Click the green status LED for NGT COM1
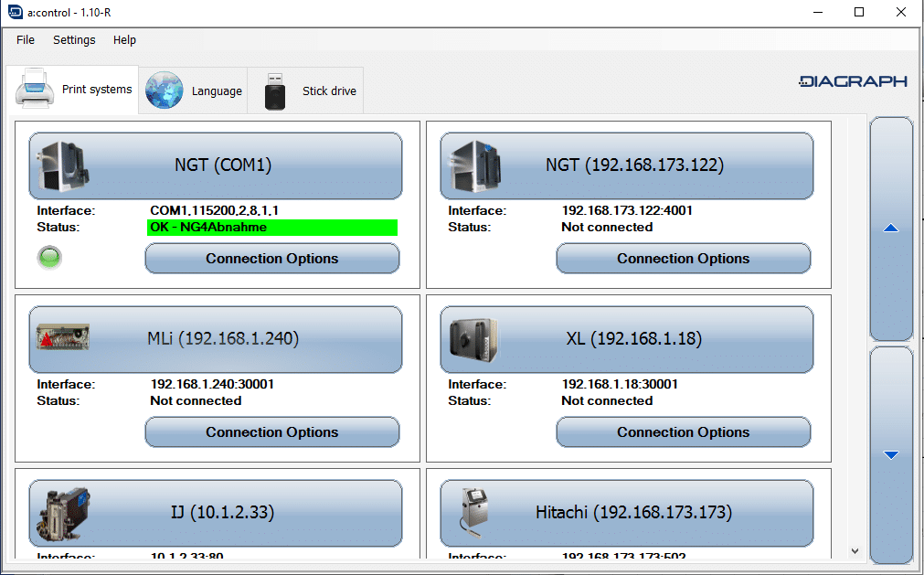Image resolution: width=924 pixels, height=575 pixels. click(49, 258)
